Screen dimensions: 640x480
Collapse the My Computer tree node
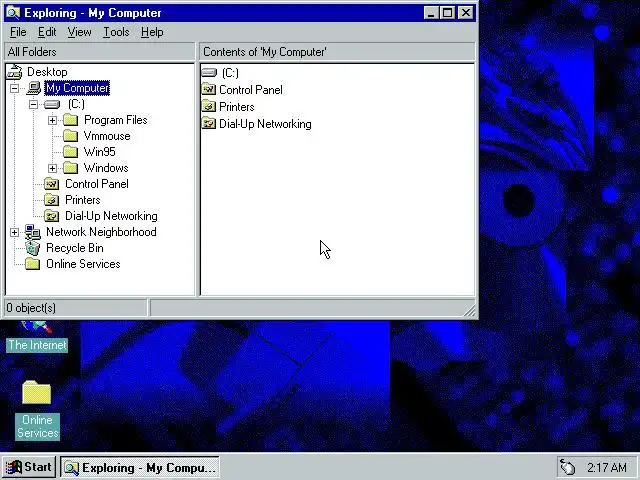[x=14, y=88]
